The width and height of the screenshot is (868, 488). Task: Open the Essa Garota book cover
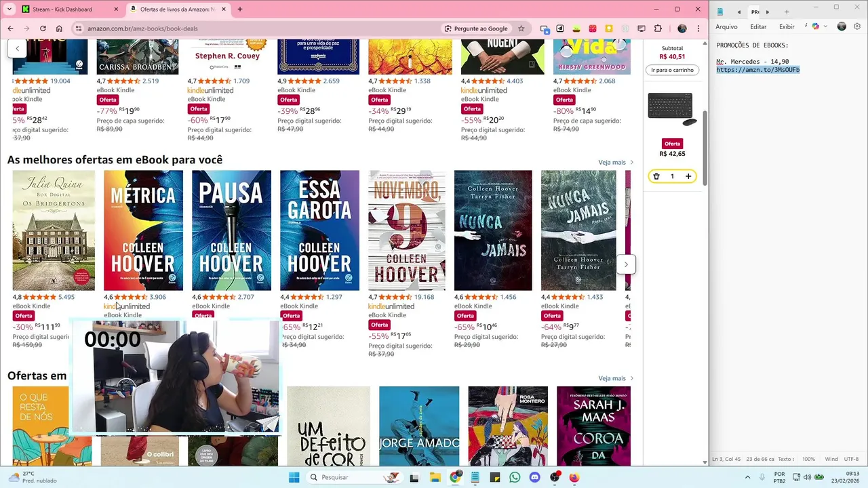pyautogui.click(x=319, y=230)
